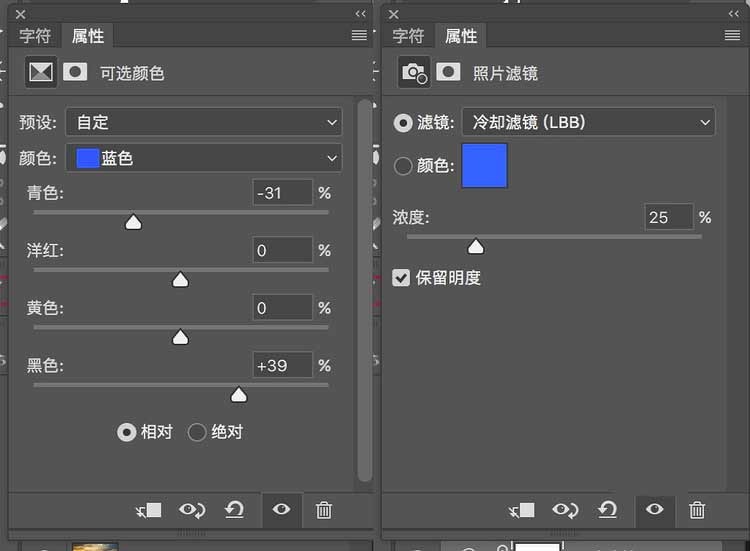Select the 相对 (Relative) radio button
The height and width of the screenshot is (551, 750).
click(127, 432)
